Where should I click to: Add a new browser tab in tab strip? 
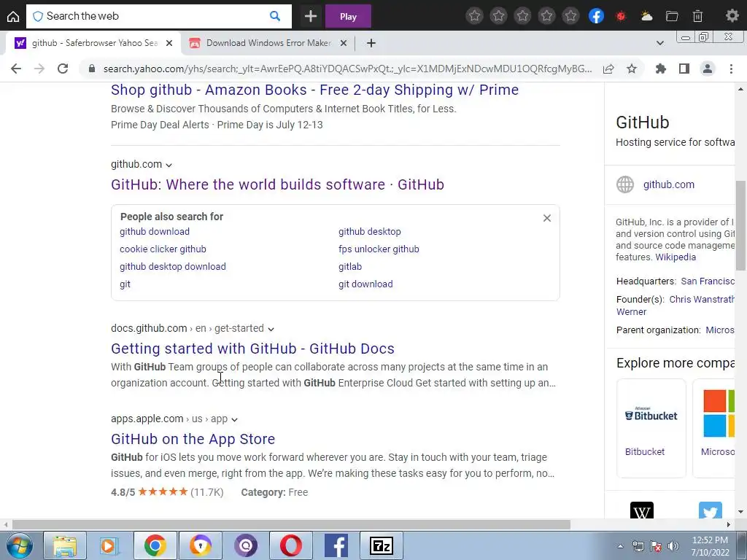[x=371, y=43]
